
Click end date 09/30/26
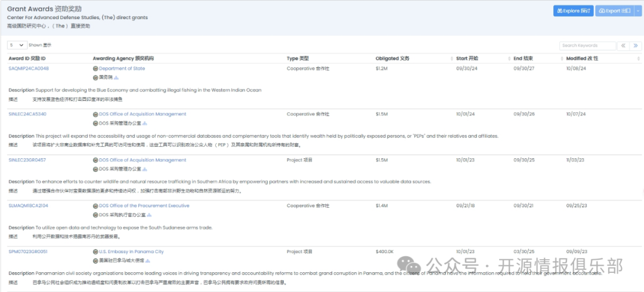(x=524, y=114)
